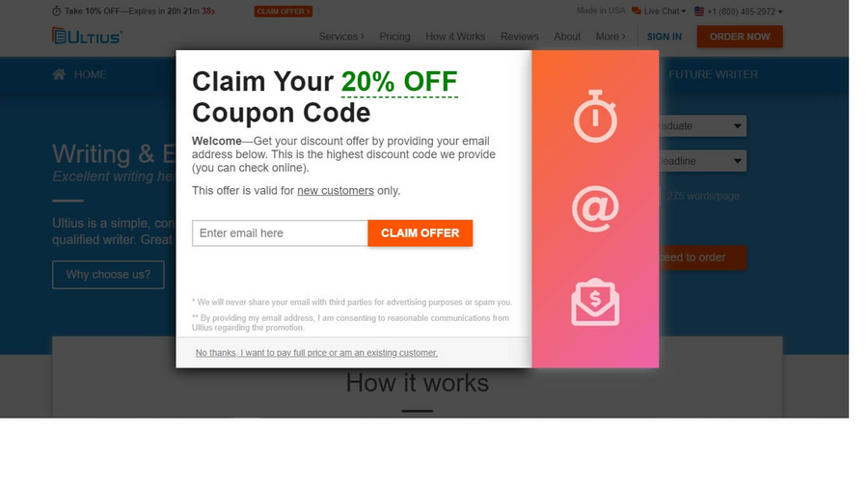Click the SIGN IN link
The image size is (868, 488).
pyautogui.click(x=664, y=37)
